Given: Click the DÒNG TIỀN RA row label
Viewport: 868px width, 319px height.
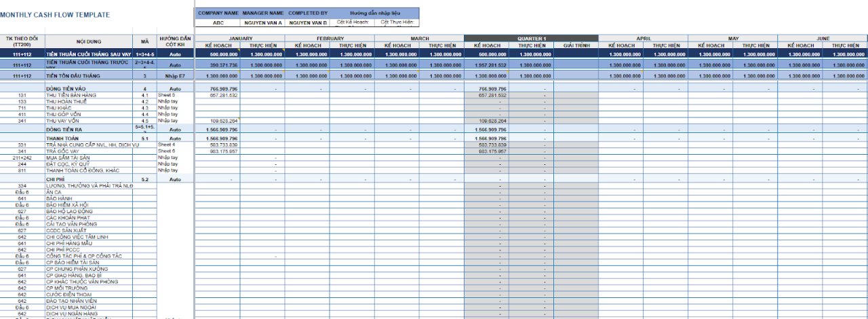Looking at the screenshot, I should tap(65, 129).
